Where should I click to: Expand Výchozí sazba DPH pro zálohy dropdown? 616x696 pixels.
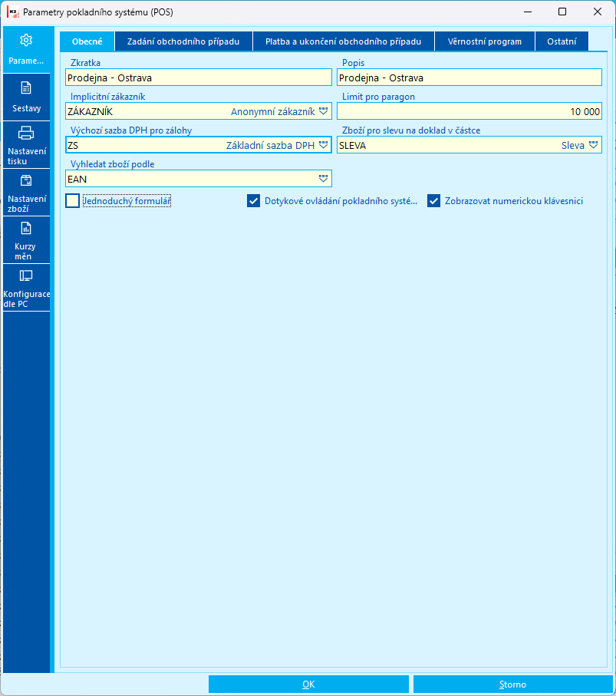[x=324, y=145]
